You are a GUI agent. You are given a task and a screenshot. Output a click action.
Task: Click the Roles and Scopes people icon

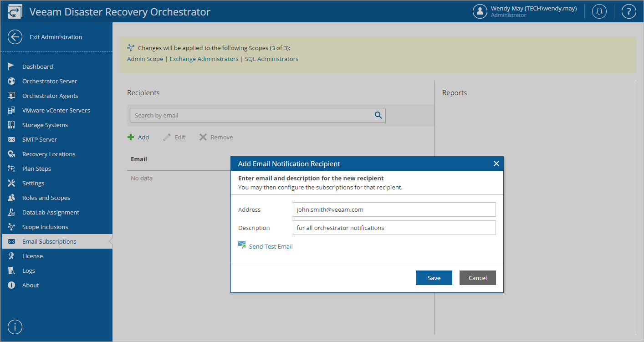pos(12,198)
